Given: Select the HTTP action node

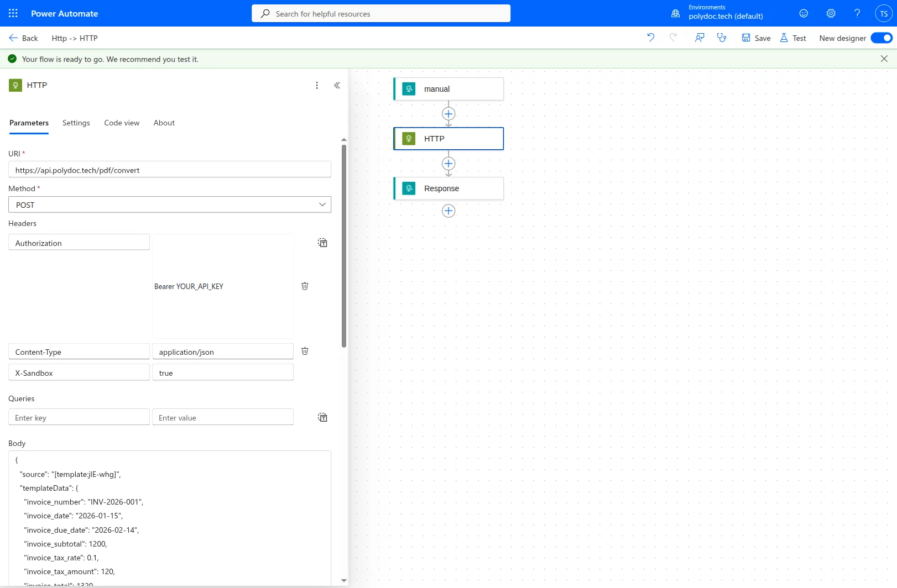Looking at the screenshot, I should click(x=448, y=139).
